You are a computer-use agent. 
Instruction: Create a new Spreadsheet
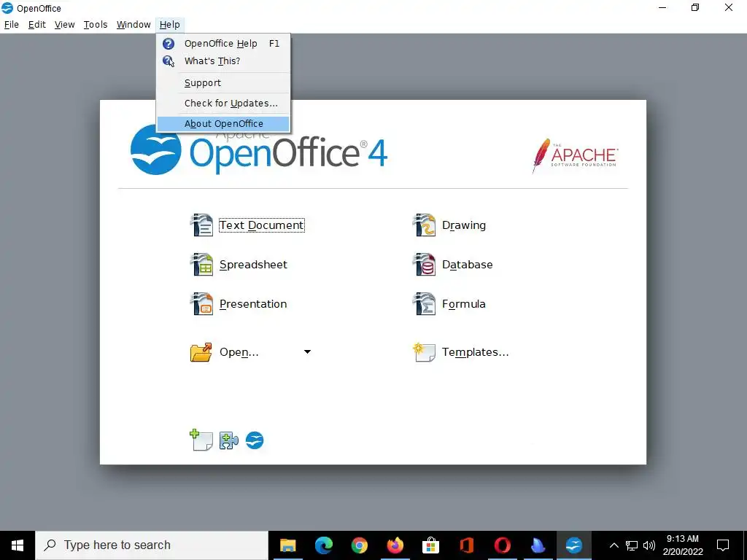(253, 265)
